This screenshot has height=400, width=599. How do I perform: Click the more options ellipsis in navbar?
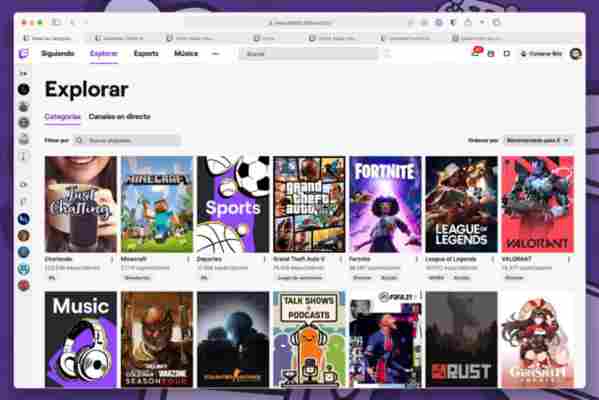tap(215, 53)
